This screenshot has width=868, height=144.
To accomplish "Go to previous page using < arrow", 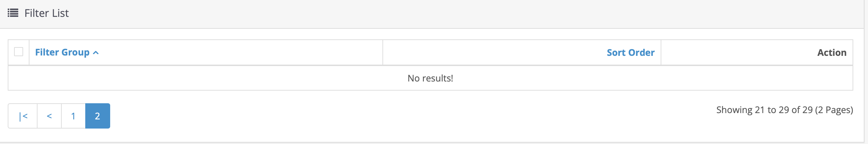I will coord(49,116).
